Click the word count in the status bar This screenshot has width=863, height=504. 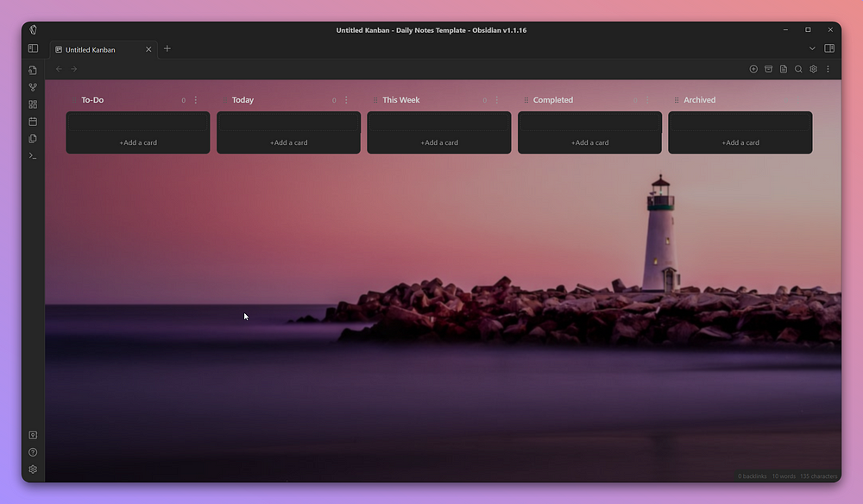[784, 476]
